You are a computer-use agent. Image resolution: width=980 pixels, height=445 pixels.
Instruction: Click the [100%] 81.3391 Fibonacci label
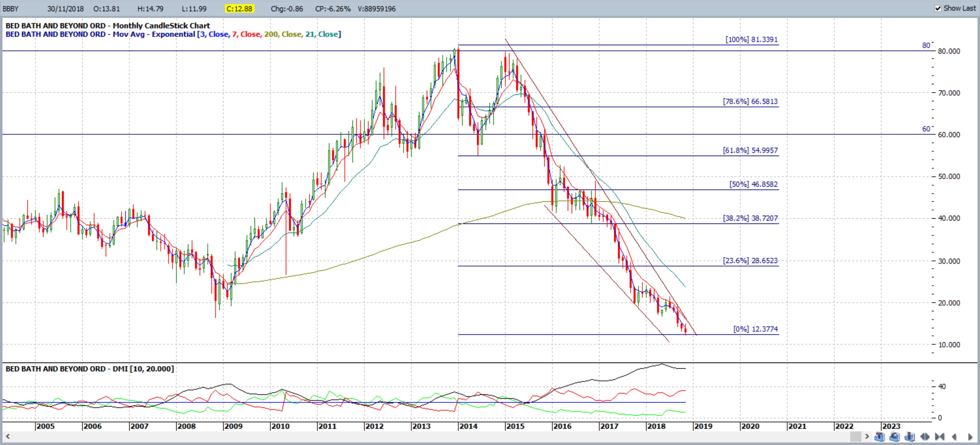tap(752, 40)
